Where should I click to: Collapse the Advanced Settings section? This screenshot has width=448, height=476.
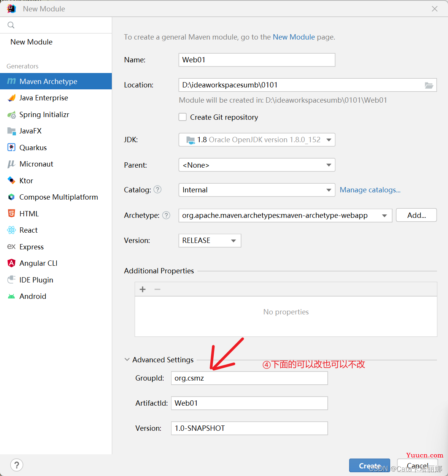pyautogui.click(x=127, y=359)
